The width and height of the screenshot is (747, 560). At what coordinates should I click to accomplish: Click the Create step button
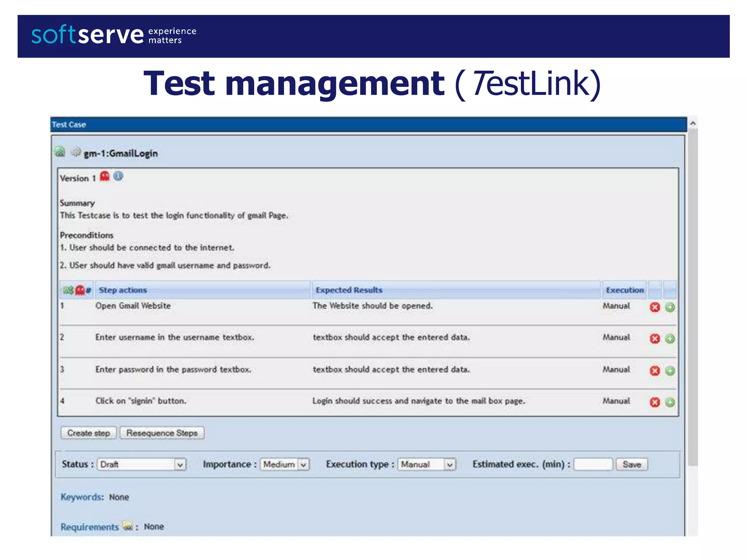click(x=89, y=433)
